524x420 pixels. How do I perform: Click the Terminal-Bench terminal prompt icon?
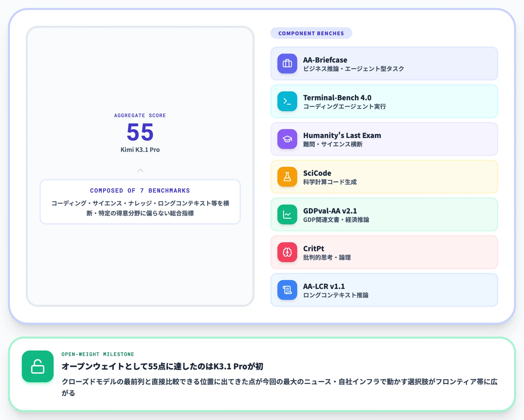[x=287, y=101]
